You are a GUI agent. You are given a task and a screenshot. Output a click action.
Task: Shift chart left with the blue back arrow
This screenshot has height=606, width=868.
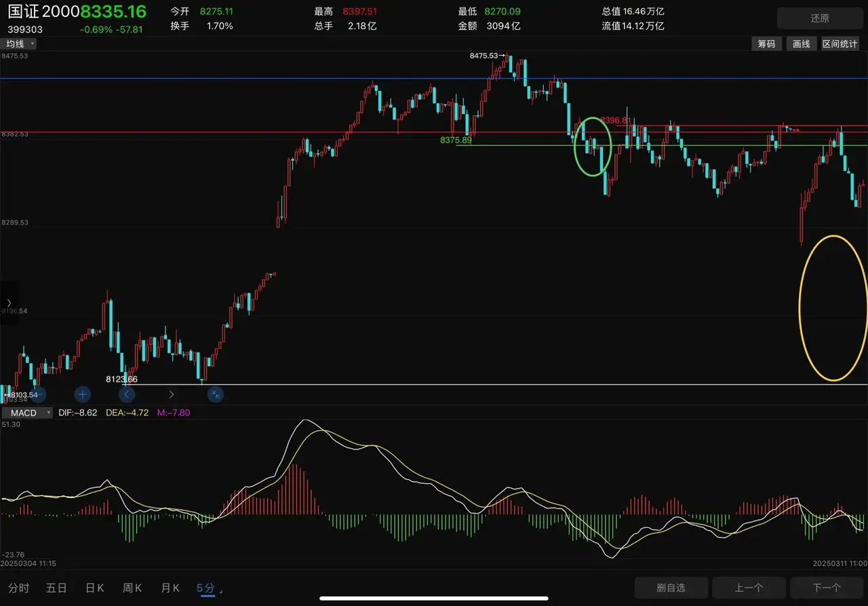click(x=127, y=394)
